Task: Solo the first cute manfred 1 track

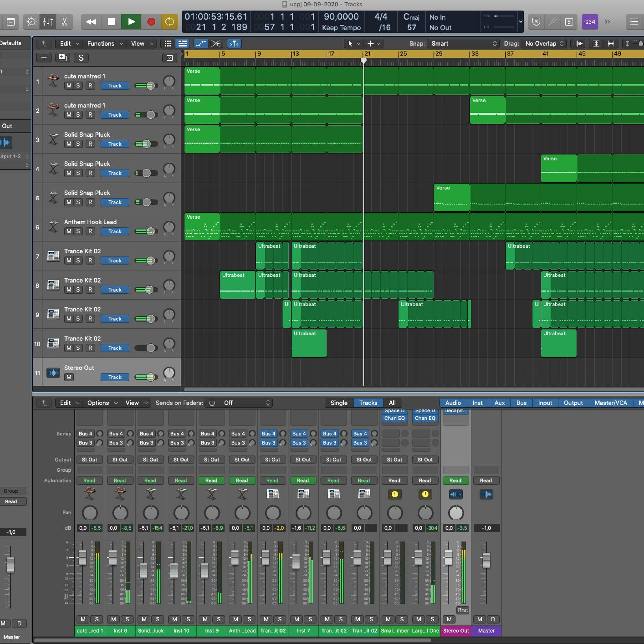Action: coord(78,86)
